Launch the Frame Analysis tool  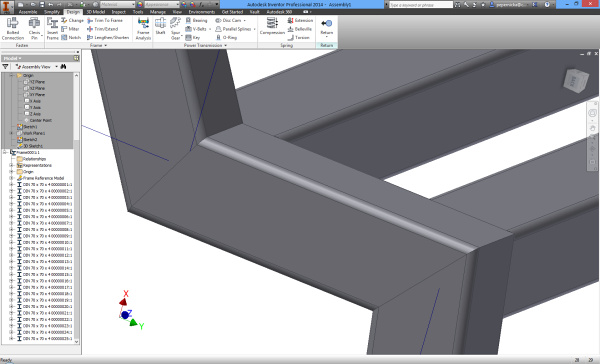143,29
